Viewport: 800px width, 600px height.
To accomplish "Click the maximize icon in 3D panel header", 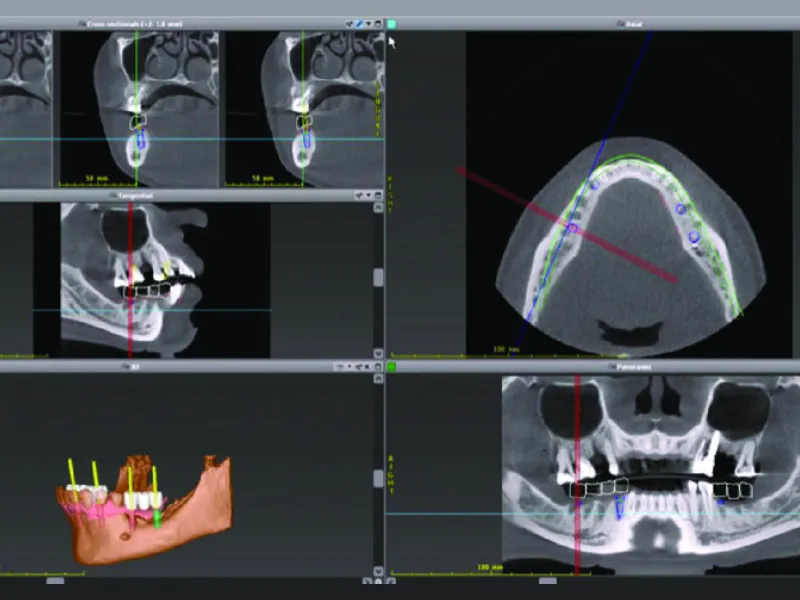I will 378,367.
